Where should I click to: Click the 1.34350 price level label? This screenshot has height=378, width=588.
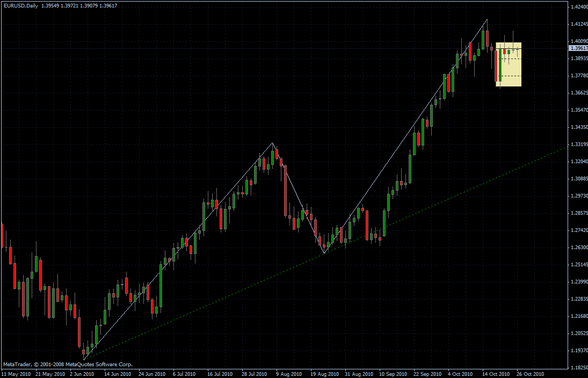point(579,127)
